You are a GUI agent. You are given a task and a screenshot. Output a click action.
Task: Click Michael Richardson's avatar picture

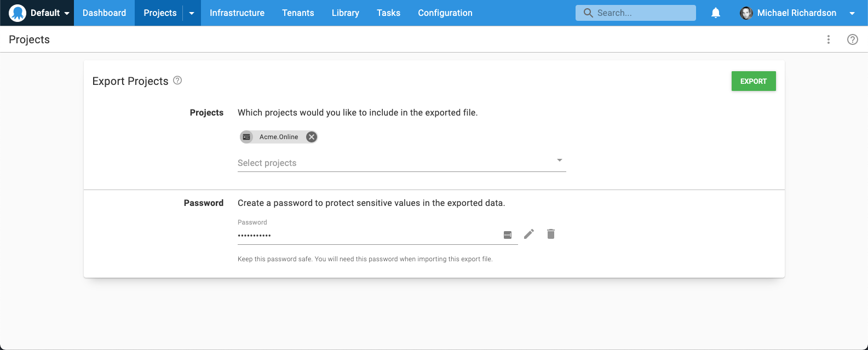[746, 13]
